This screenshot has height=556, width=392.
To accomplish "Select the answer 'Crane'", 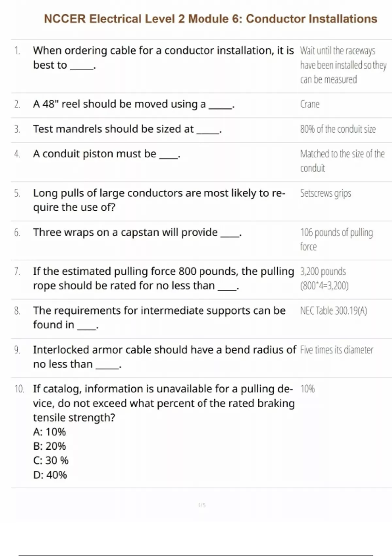I will 310,104.
